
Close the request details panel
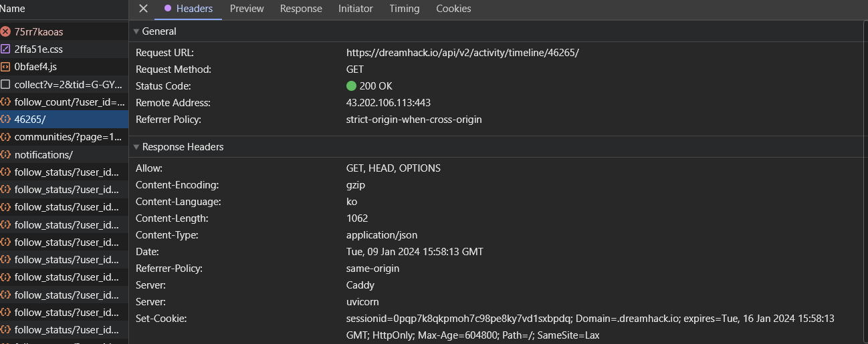(x=143, y=9)
